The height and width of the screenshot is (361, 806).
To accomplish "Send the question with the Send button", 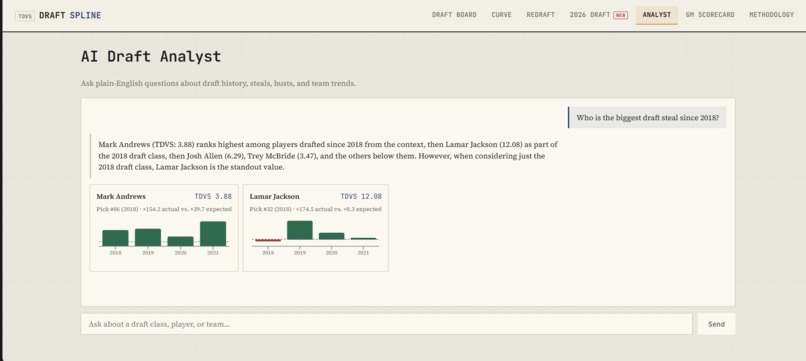I will pyautogui.click(x=716, y=324).
